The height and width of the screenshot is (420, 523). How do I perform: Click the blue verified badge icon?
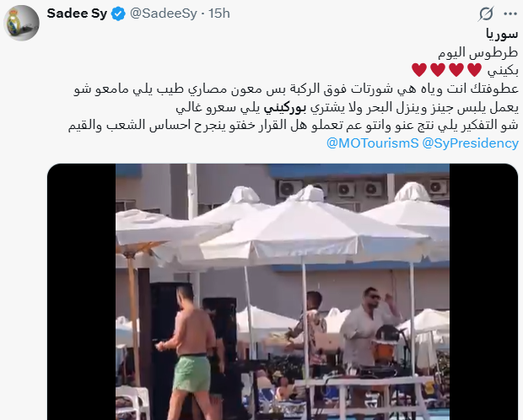[x=118, y=14]
